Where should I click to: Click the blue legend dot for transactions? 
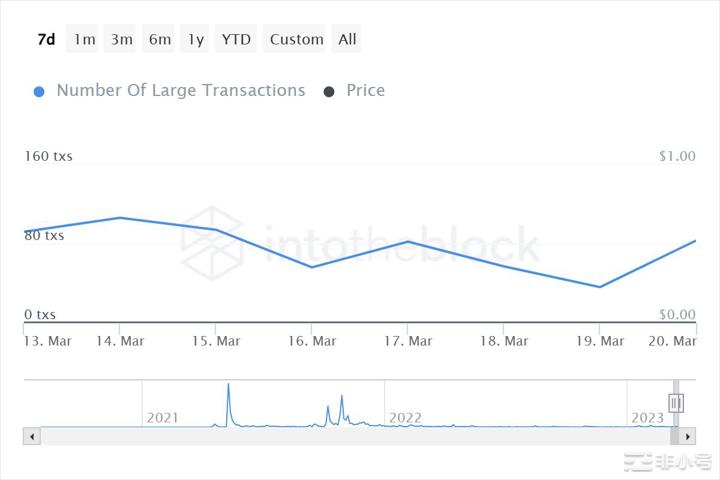pos(39,91)
